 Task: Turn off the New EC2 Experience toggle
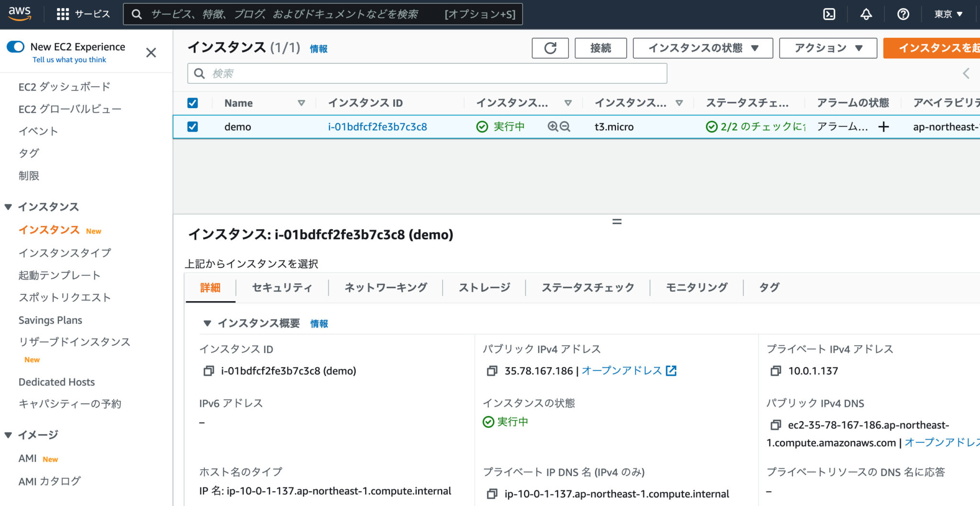[x=16, y=46]
